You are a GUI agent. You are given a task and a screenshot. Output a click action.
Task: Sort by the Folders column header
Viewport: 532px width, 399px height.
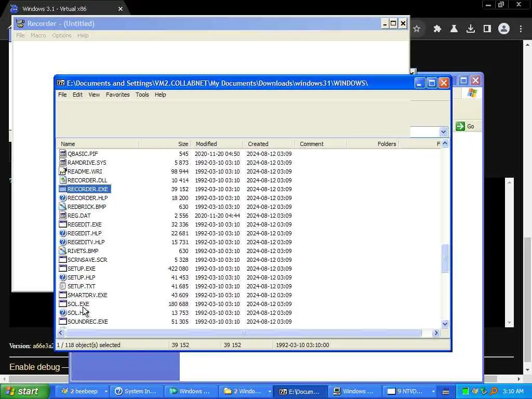pos(373,144)
